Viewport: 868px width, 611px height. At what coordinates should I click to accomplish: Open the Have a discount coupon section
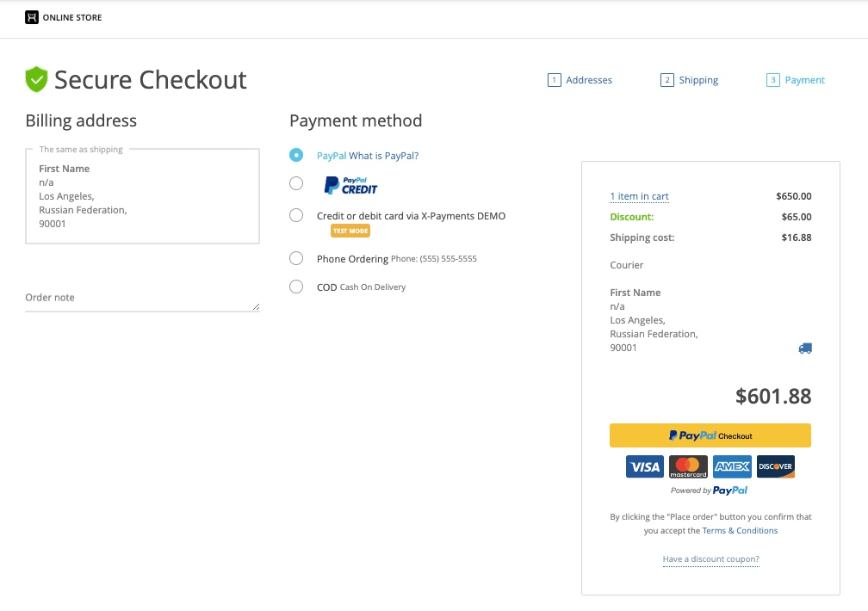[x=710, y=559]
